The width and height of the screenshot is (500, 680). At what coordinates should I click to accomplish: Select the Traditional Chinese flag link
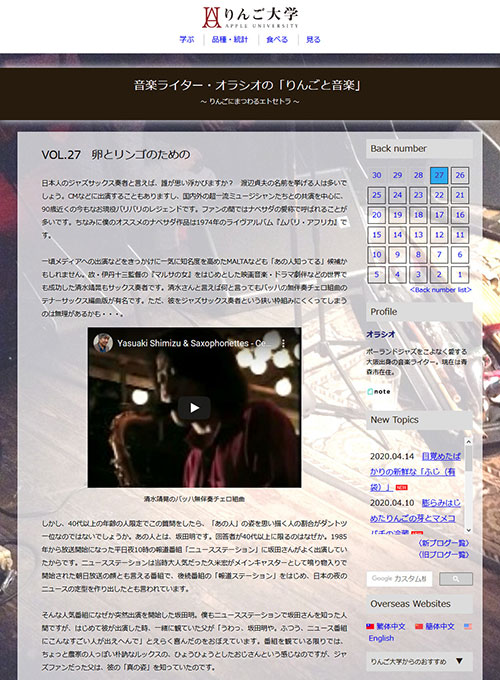click(x=370, y=626)
